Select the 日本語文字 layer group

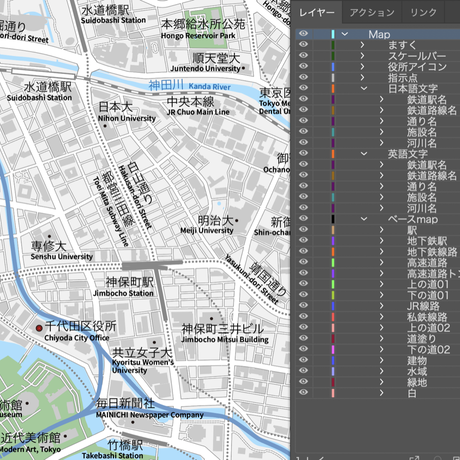[413, 89]
